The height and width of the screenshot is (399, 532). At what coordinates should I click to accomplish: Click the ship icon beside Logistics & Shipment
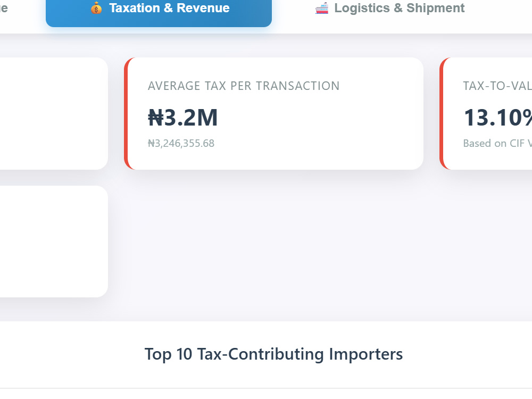point(322,8)
